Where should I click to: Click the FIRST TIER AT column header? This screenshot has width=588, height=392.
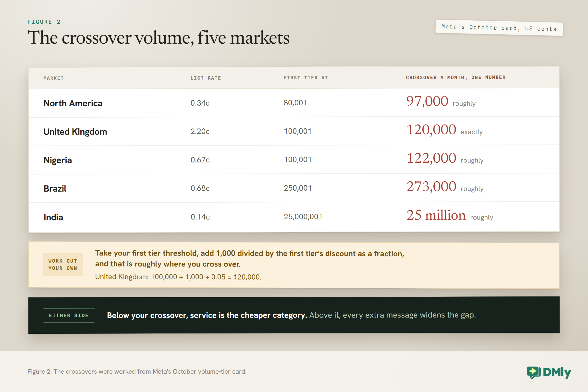[306, 78]
